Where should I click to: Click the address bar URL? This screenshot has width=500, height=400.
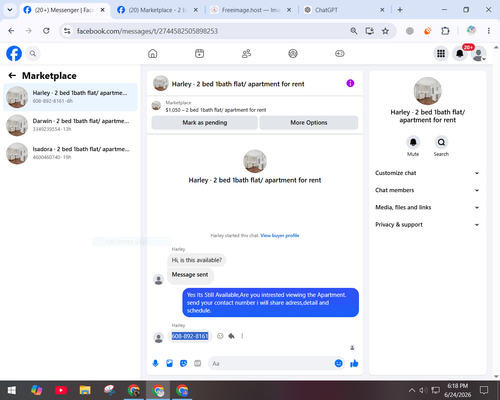coord(147,31)
